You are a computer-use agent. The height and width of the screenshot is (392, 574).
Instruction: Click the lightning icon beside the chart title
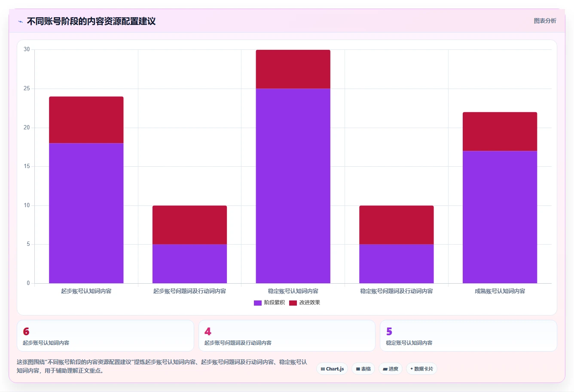point(20,21)
